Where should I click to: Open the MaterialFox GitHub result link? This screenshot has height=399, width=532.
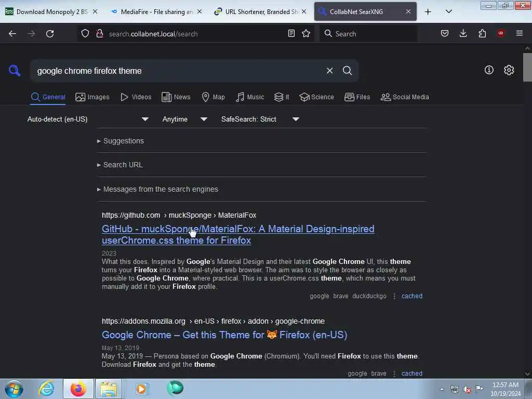(238, 234)
